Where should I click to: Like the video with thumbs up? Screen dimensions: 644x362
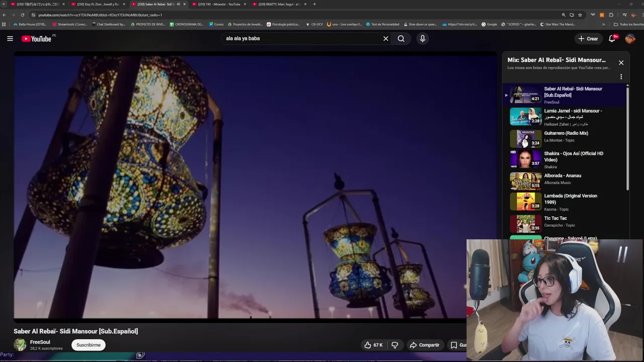pyautogui.click(x=373, y=345)
